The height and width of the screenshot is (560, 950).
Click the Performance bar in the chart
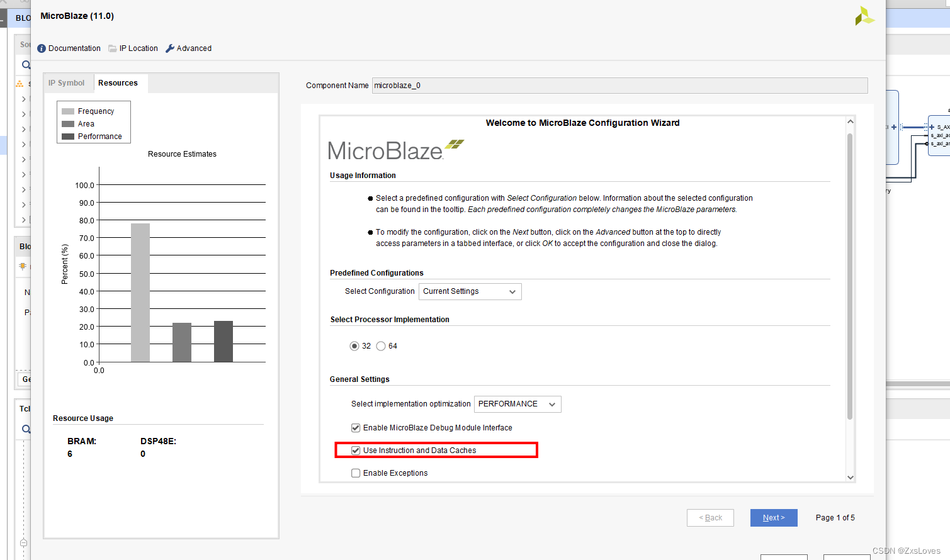[223, 342]
